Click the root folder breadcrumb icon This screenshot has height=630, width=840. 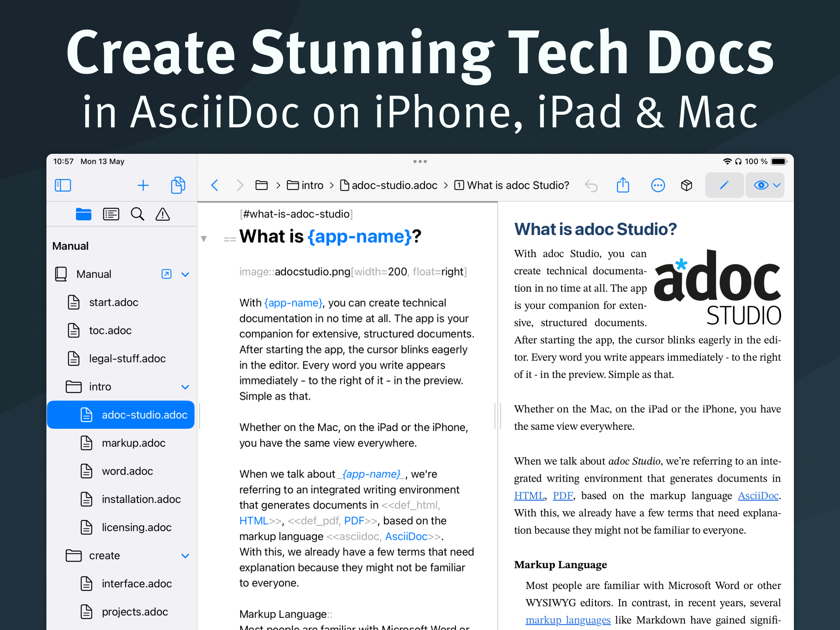pos(261,185)
